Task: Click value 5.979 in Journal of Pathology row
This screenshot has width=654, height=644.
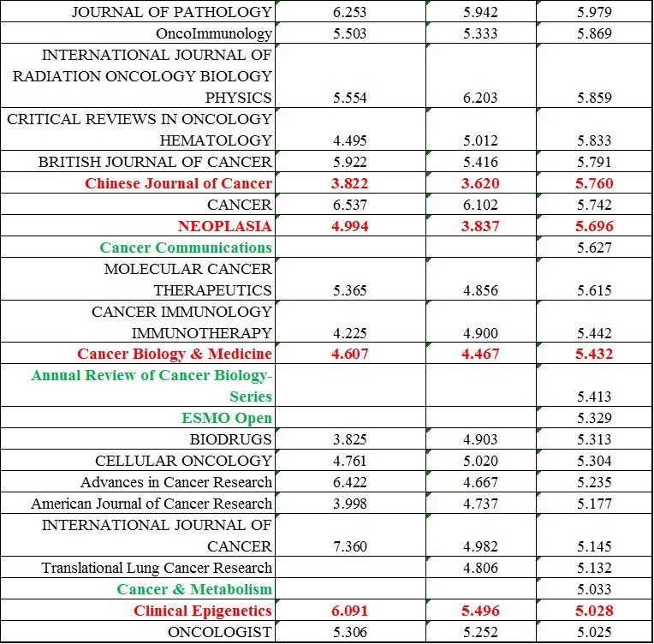Action: point(594,12)
